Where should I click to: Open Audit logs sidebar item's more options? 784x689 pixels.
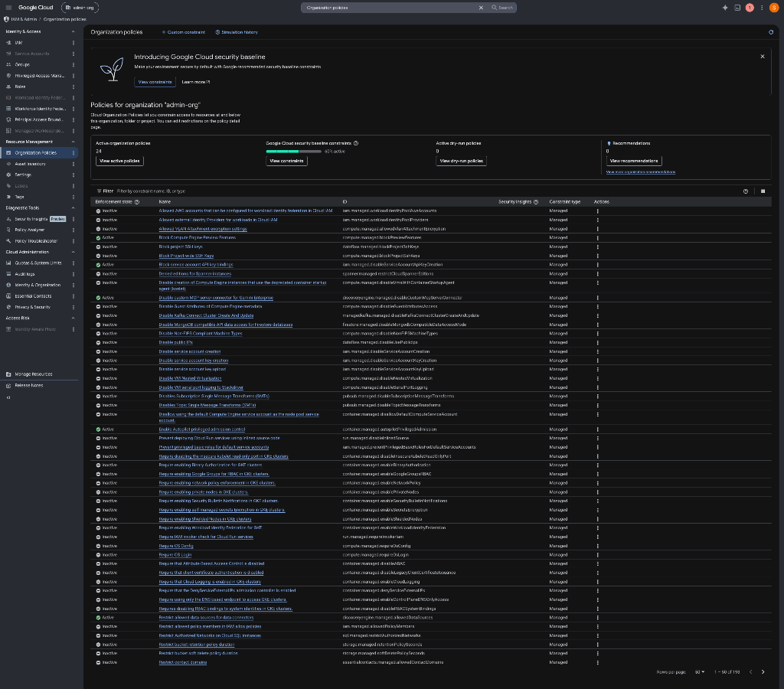point(73,274)
